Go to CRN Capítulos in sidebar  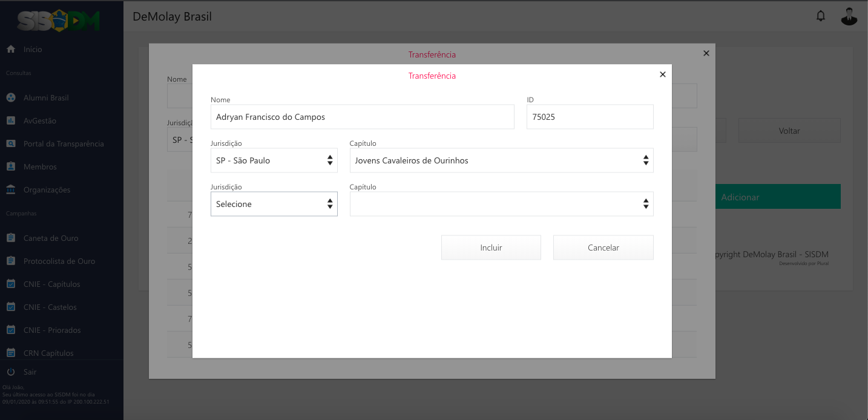48,353
